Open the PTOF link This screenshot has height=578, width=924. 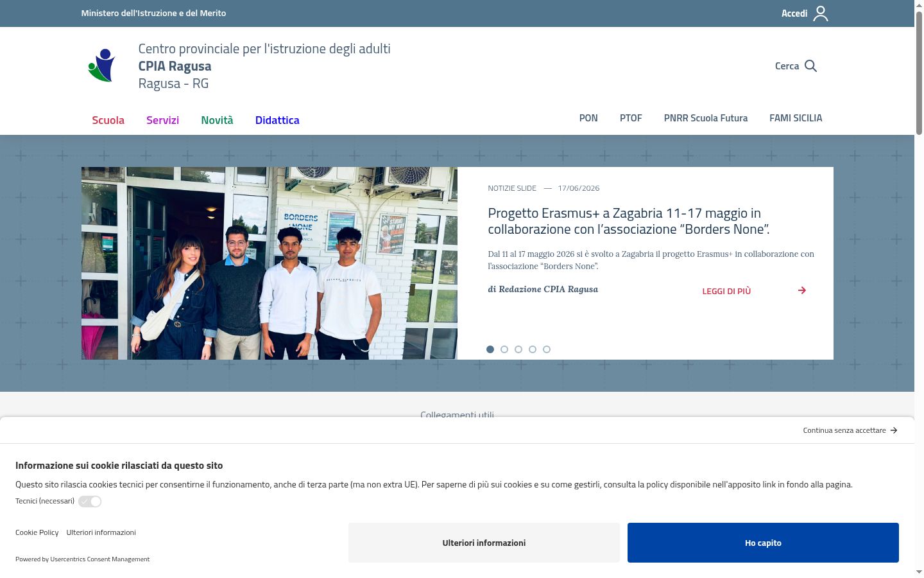tap(631, 118)
